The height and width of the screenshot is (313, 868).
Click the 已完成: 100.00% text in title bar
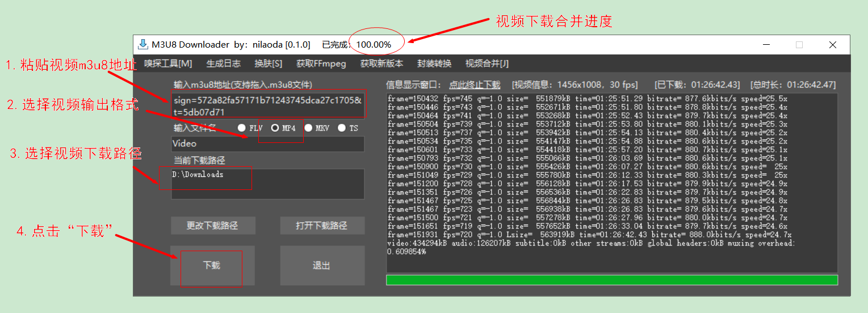click(357, 44)
